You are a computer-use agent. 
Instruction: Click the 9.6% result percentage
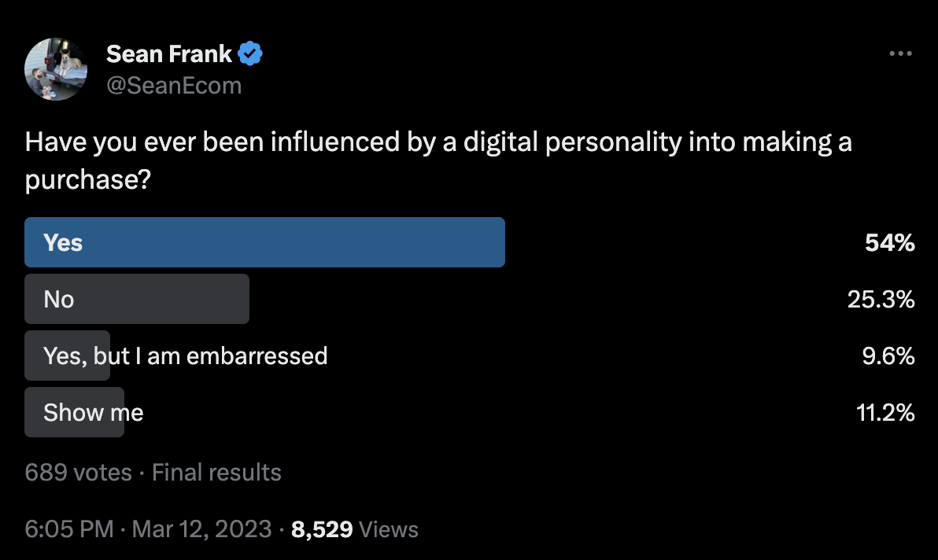[888, 356]
